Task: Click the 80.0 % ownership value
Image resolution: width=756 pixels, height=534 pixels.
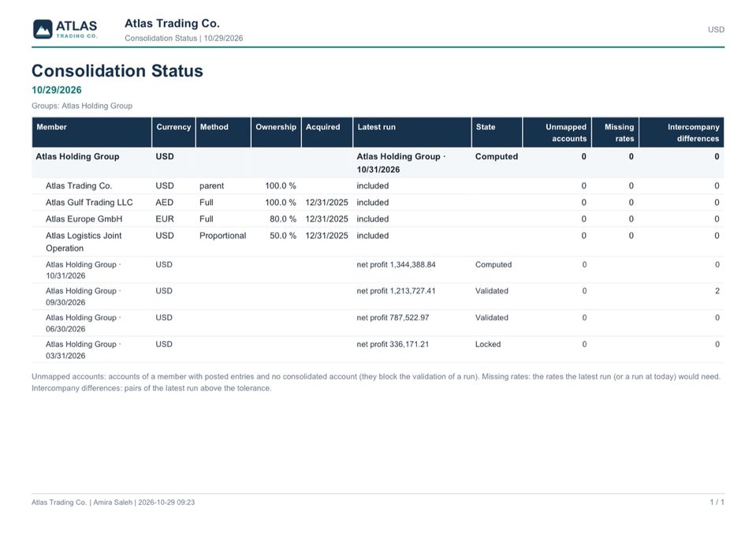Action: [282, 218]
